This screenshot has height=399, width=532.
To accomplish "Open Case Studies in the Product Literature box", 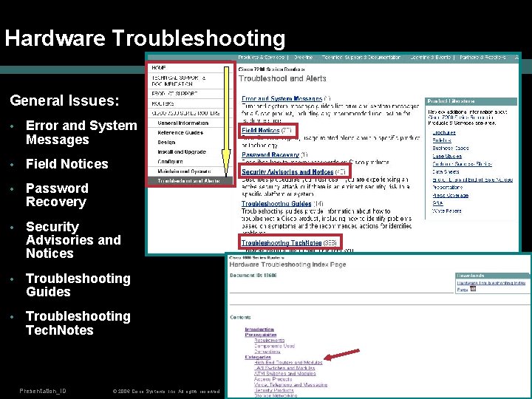I will tap(447, 156).
